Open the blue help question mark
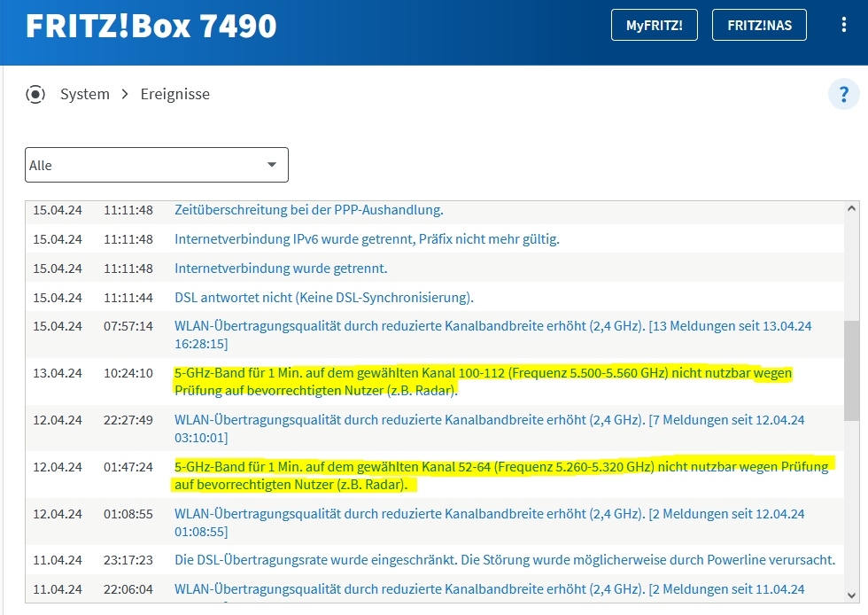This screenshot has height=615, width=868. pyautogui.click(x=843, y=94)
